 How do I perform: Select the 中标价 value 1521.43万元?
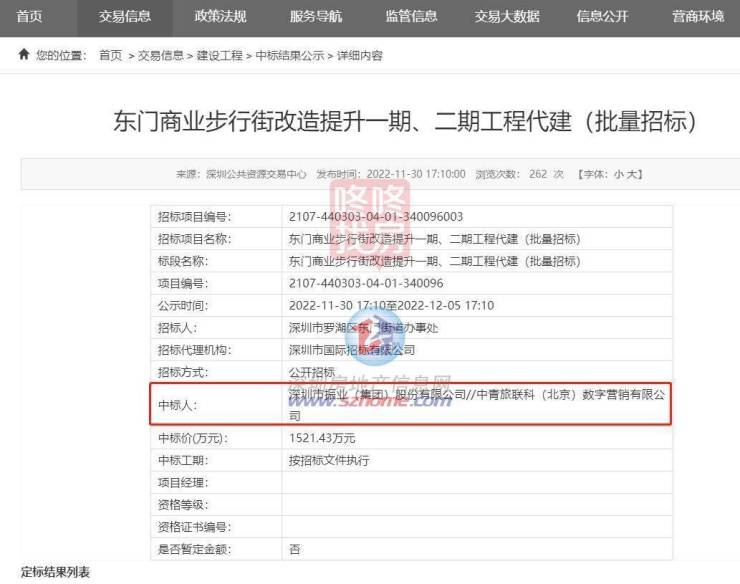pos(322,438)
